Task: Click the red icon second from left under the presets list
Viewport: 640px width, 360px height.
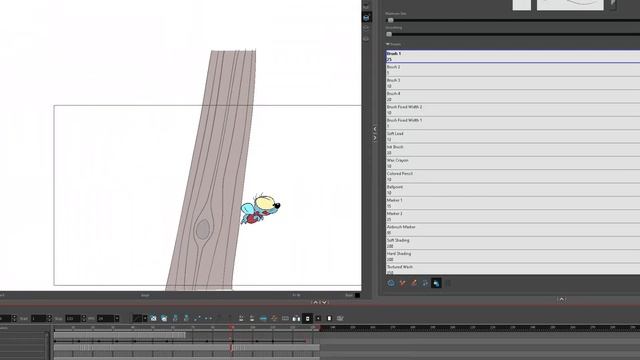Action: pos(402,283)
